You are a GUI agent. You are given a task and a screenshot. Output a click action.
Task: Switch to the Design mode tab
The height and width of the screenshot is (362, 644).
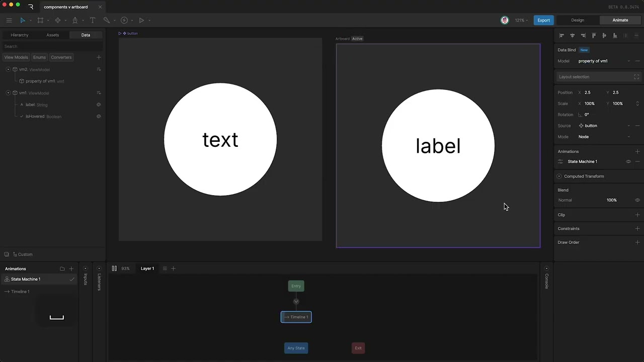[578, 20]
